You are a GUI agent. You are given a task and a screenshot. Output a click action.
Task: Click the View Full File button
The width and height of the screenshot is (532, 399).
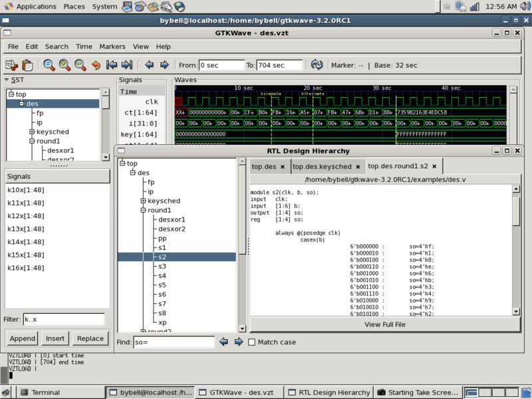pyautogui.click(x=385, y=325)
